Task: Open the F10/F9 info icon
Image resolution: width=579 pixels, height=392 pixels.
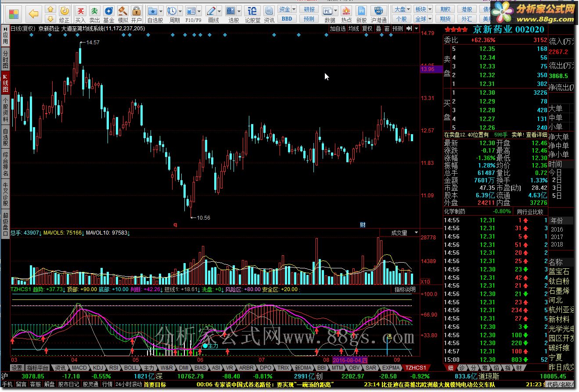Action: (191, 11)
